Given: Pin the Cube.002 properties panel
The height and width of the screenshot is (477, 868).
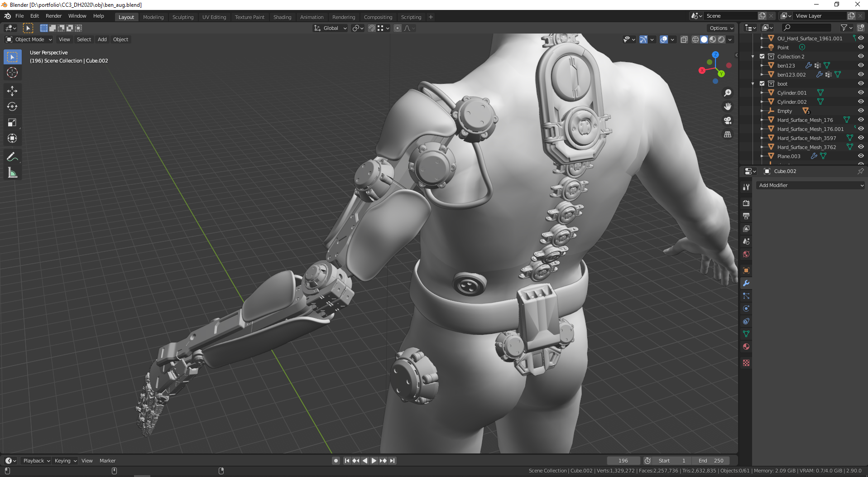Looking at the screenshot, I should (x=860, y=171).
